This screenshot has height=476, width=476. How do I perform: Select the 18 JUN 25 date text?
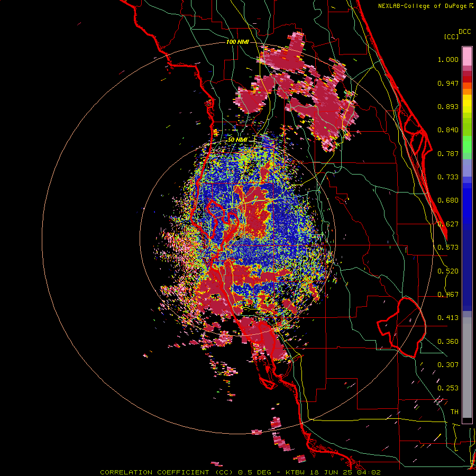332,472
